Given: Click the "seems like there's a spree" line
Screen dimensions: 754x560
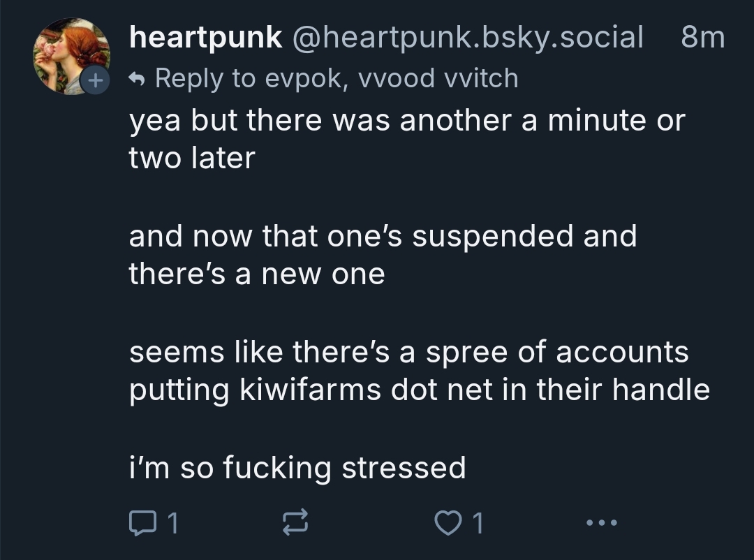Looking at the screenshot, I should pos(408,351).
